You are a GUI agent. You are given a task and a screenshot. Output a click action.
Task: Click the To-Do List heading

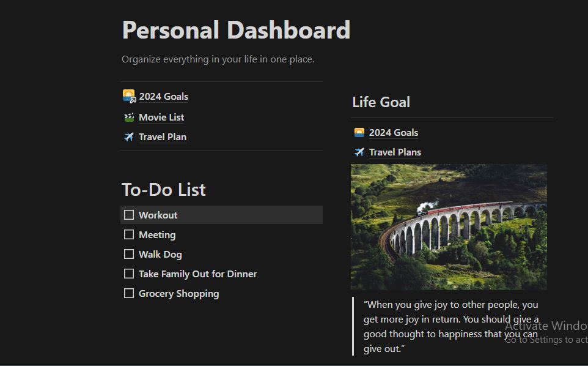coord(164,190)
